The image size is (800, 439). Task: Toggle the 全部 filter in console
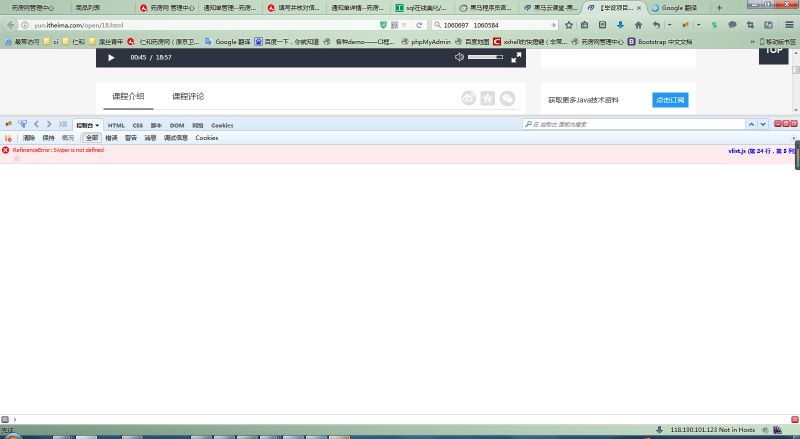pyautogui.click(x=91, y=137)
